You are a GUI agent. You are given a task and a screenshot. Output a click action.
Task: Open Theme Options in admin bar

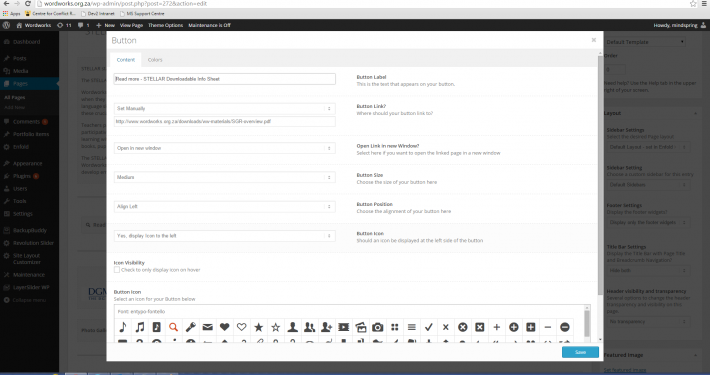coord(165,25)
